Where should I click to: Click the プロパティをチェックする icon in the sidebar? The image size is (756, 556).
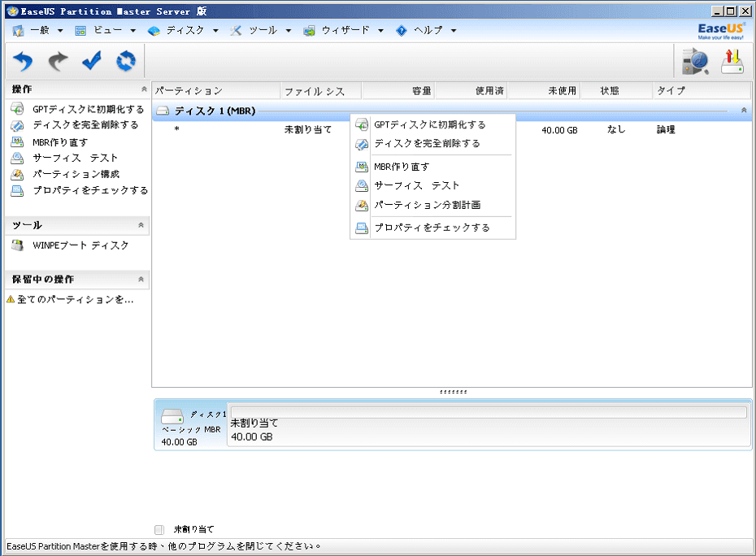(17, 190)
